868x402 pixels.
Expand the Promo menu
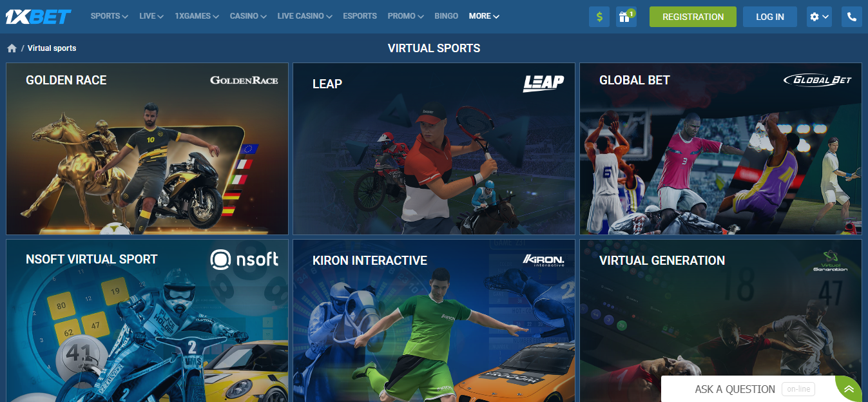[x=406, y=16]
